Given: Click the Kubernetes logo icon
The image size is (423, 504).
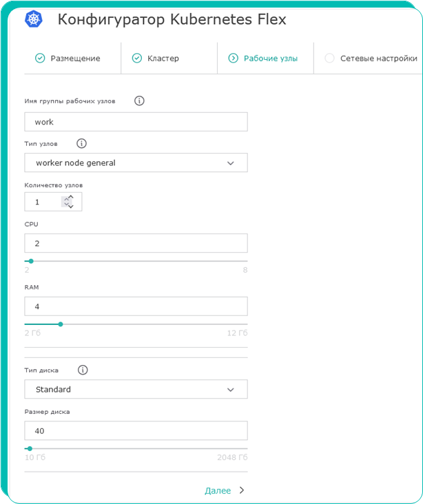Looking at the screenshot, I should pyautogui.click(x=33, y=20).
